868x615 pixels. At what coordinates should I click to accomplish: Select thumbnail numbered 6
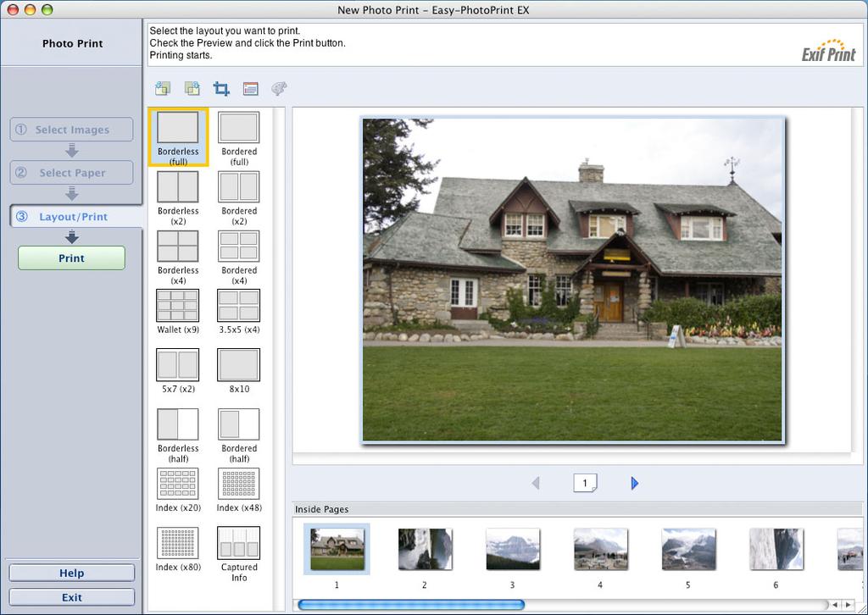[776, 549]
